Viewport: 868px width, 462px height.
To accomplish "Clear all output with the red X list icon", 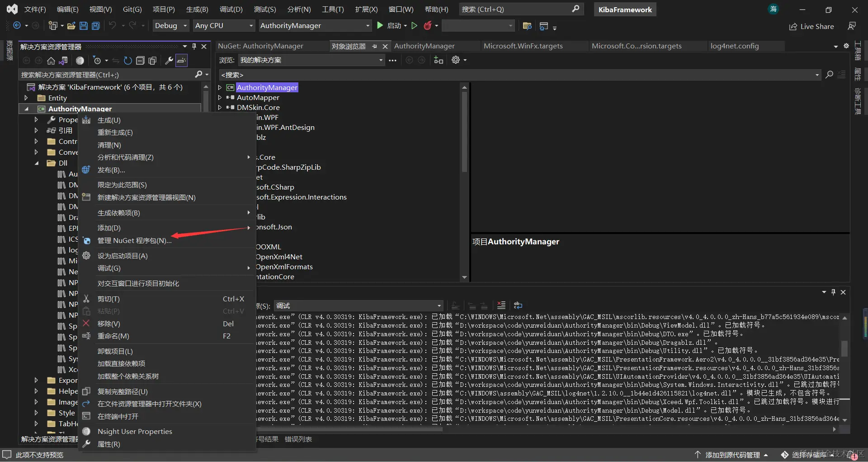I will [501, 305].
